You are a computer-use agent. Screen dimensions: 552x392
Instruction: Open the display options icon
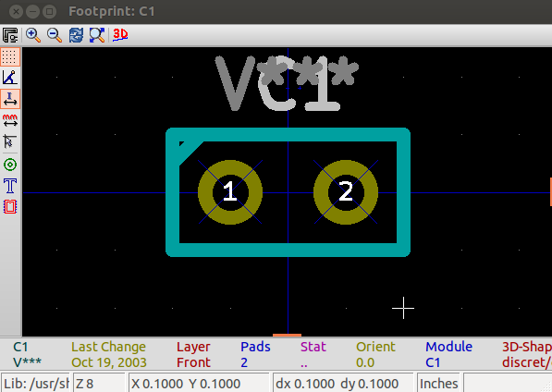(10, 35)
